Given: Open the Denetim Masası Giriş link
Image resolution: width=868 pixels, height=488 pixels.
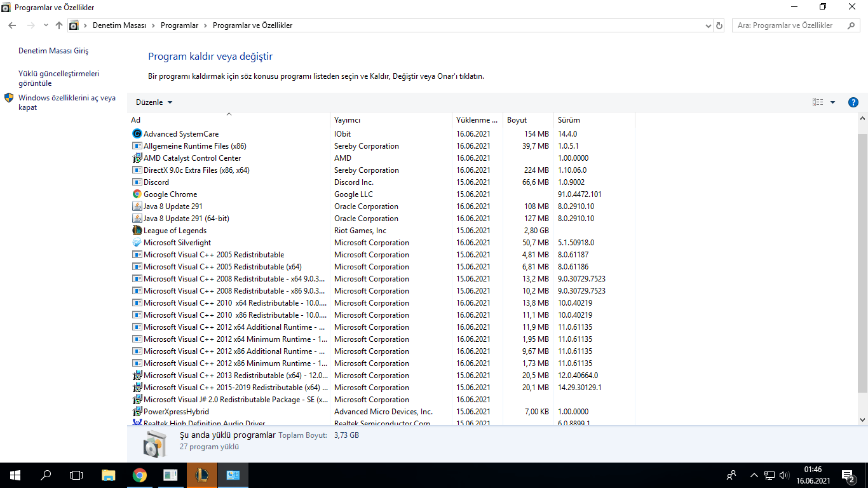Looking at the screenshot, I should tap(53, 51).
